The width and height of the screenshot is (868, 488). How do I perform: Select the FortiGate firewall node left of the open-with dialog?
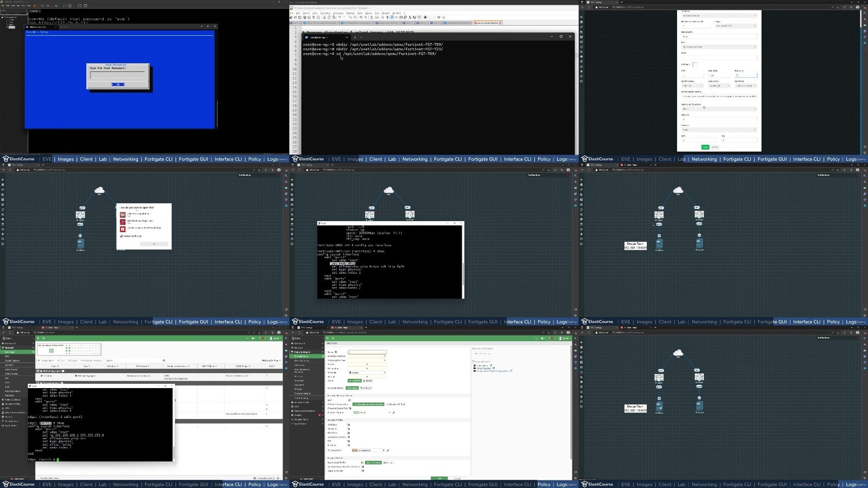80,215
